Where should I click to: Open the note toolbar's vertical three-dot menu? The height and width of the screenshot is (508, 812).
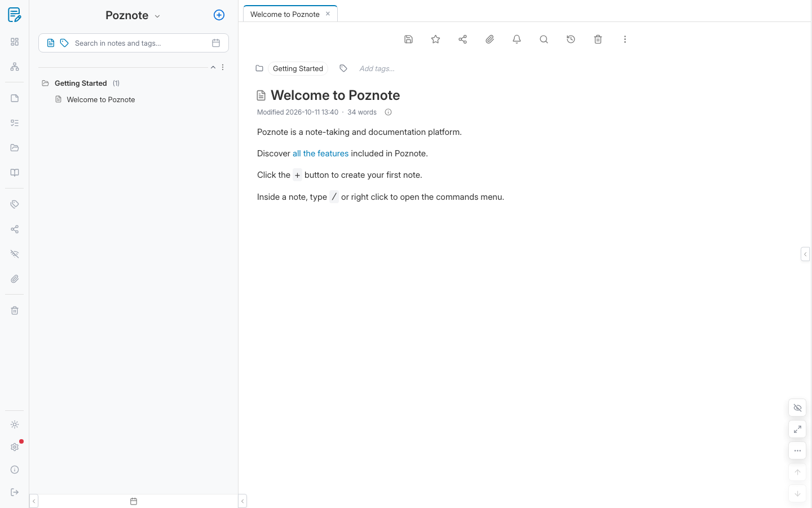pyautogui.click(x=625, y=40)
